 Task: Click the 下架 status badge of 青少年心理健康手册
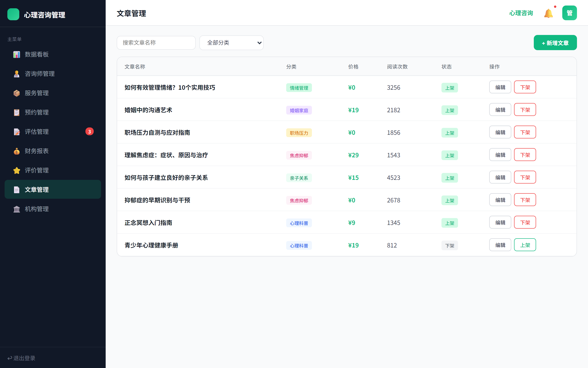coord(449,246)
